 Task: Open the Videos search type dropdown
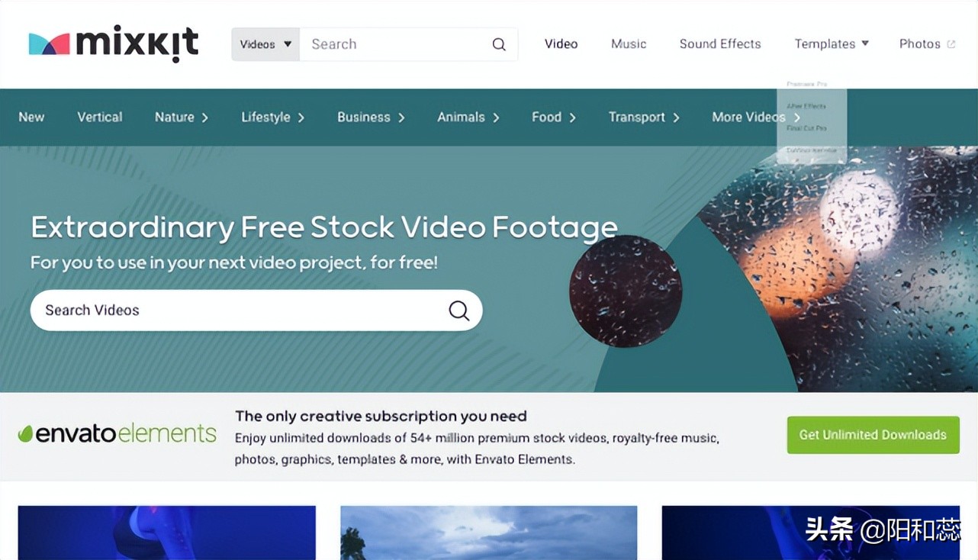pyautogui.click(x=265, y=44)
